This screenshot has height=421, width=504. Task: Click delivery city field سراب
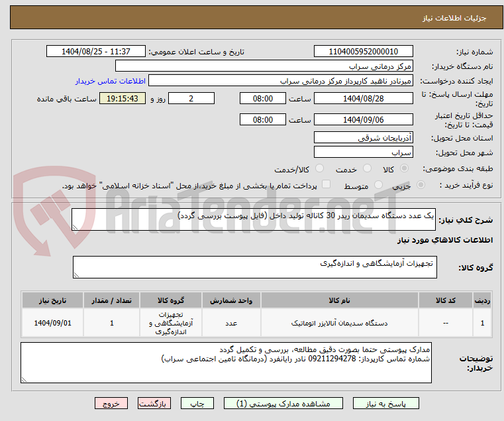point(363,152)
